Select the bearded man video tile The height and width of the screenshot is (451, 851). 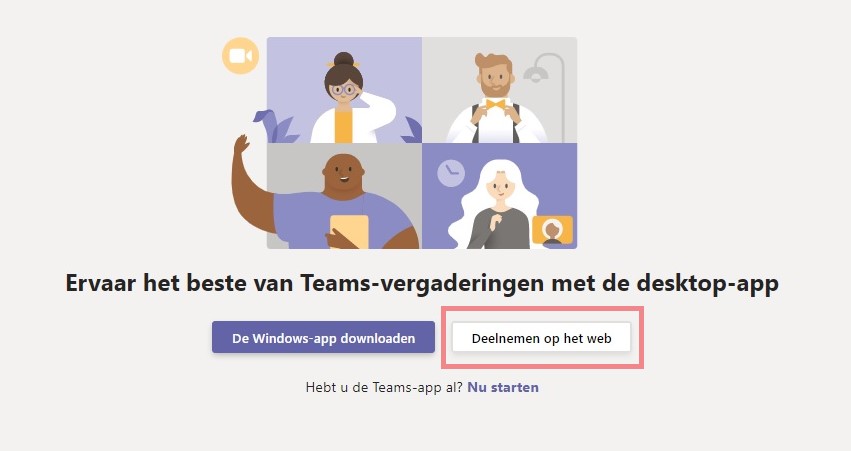[499, 90]
